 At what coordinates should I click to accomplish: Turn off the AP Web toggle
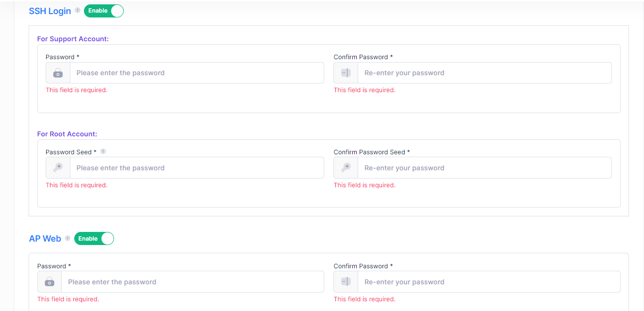coord(94,239)
